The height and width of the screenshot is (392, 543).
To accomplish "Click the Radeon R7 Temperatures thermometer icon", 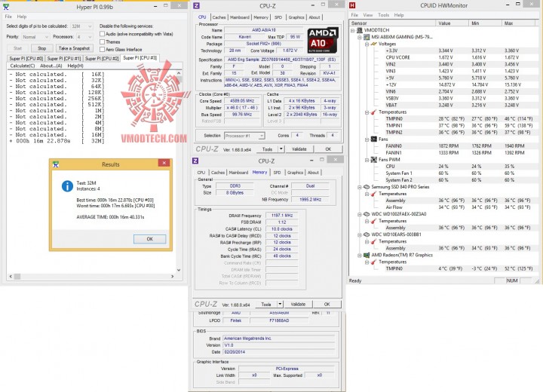I will pyautogui.click(x=373, y=262).
